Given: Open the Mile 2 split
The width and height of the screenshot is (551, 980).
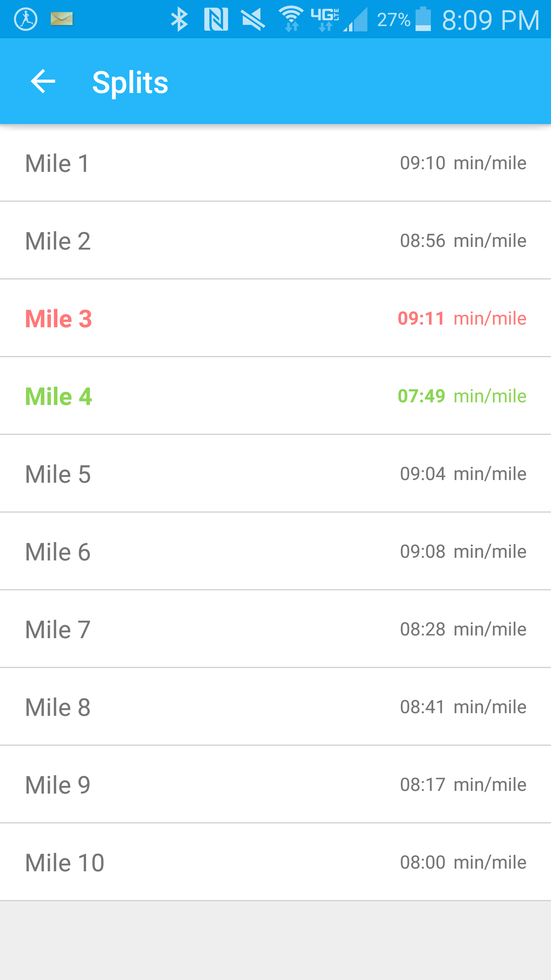Looking at the screenshot, I should pos(275,241).
